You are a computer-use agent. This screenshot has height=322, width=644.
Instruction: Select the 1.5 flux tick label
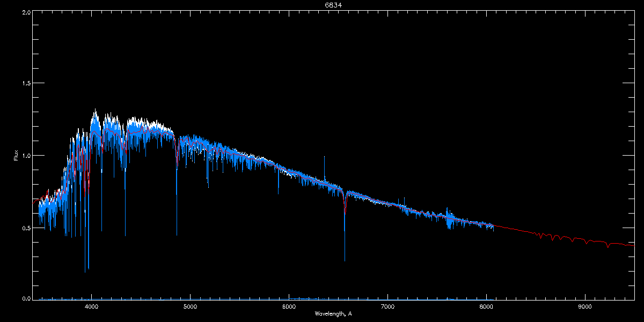click(x=26, y=83)
